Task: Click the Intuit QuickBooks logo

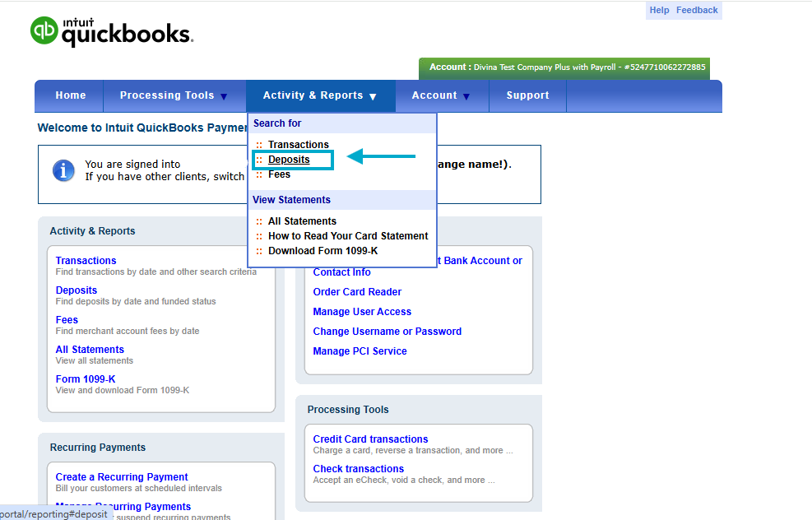Action: click(x=112, y=31)
